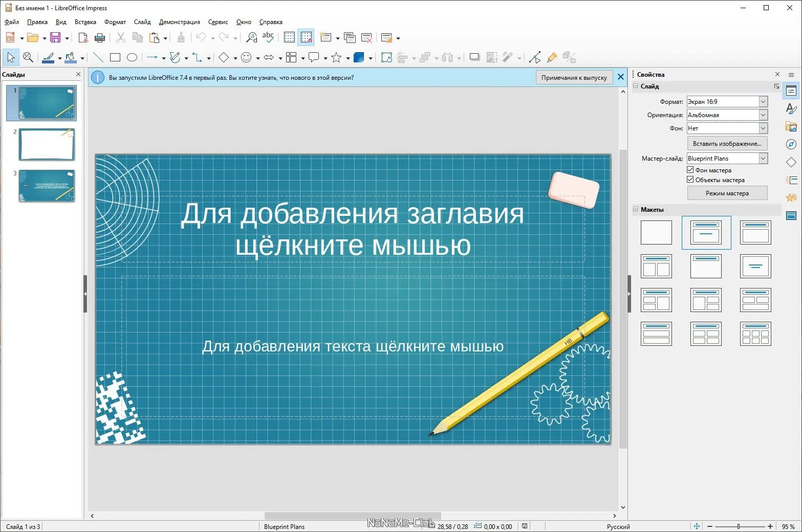The height and width of the screenshot is (532, 802).
Task: Select slide 3 thumbnail in Slides panel
Action: tap(47, 186)
